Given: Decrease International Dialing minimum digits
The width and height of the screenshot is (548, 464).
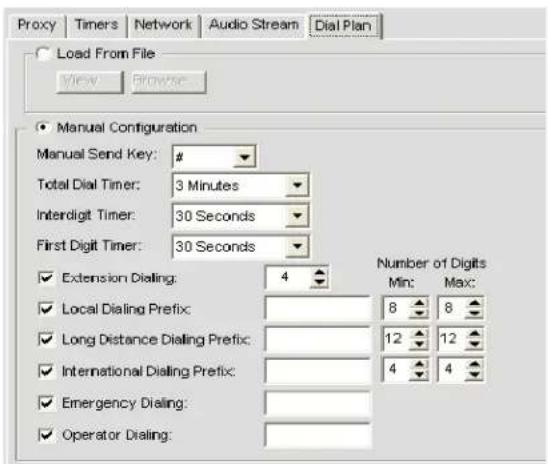Looking at the screenshot, I should tap(419, 374).
